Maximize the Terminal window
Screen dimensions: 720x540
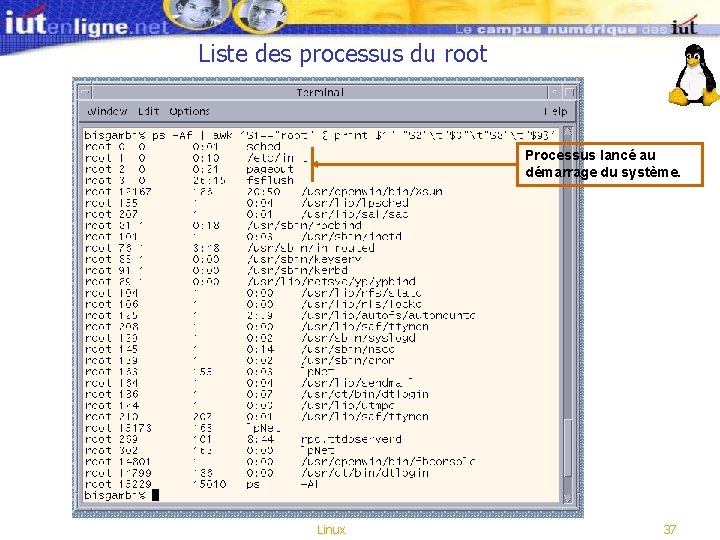569,92
